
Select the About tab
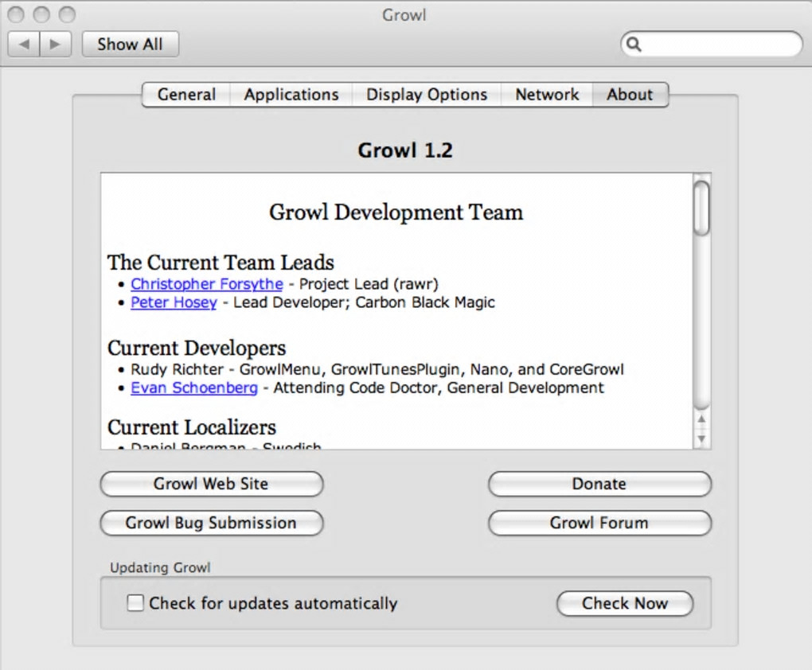pos(630,95)
